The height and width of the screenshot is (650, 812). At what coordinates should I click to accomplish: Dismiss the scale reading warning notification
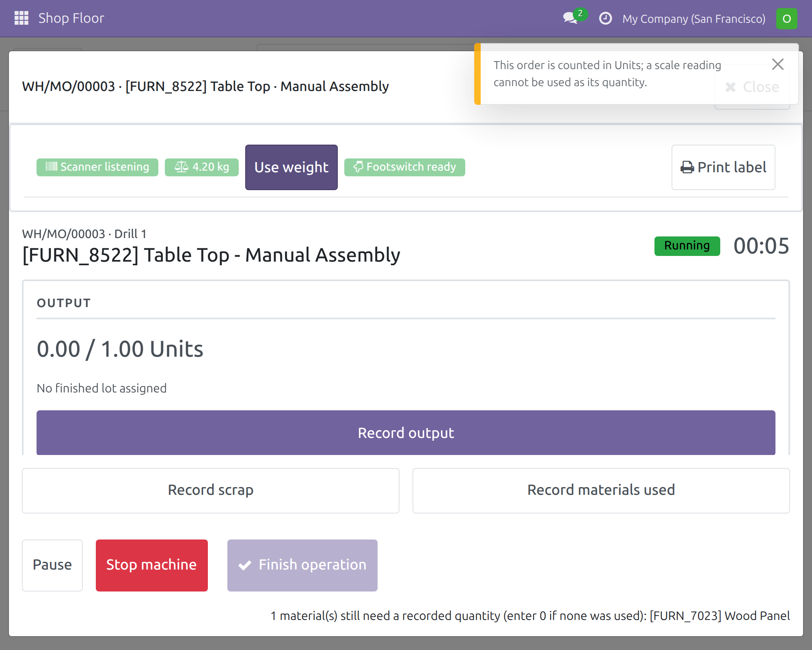tap(777, 64)
